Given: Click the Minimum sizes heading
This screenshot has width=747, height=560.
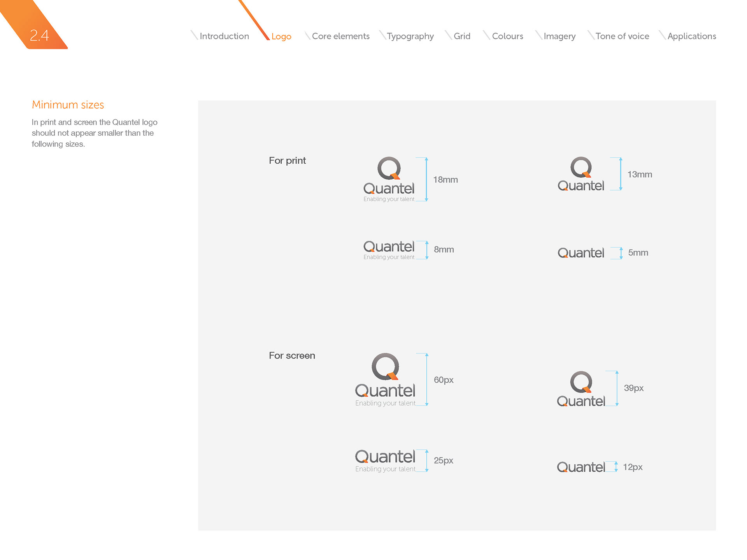Looking at the screenshot, I should coord(68,105).
